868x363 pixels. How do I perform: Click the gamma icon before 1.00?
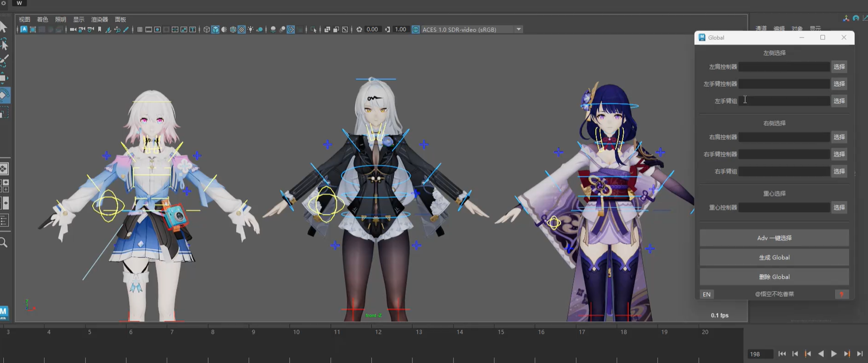(x=387, y=30)
